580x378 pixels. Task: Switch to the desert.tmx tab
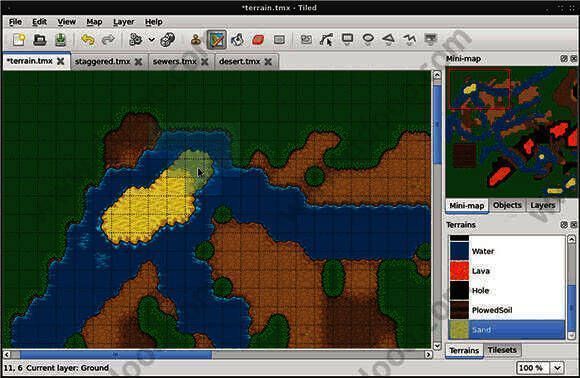[240, 61]
